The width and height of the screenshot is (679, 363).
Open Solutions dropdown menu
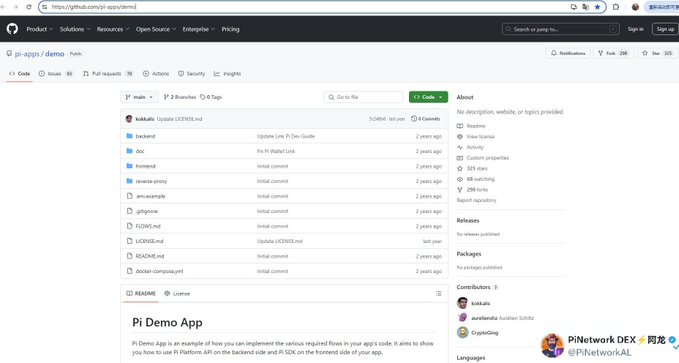tap(75, 29)
